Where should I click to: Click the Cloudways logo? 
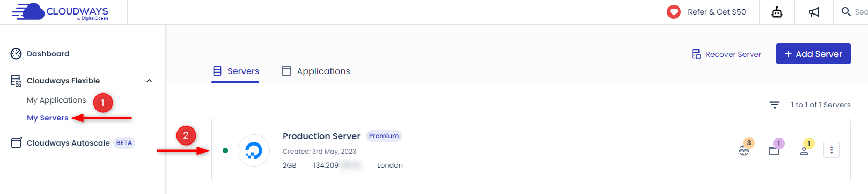pos(60,12)
